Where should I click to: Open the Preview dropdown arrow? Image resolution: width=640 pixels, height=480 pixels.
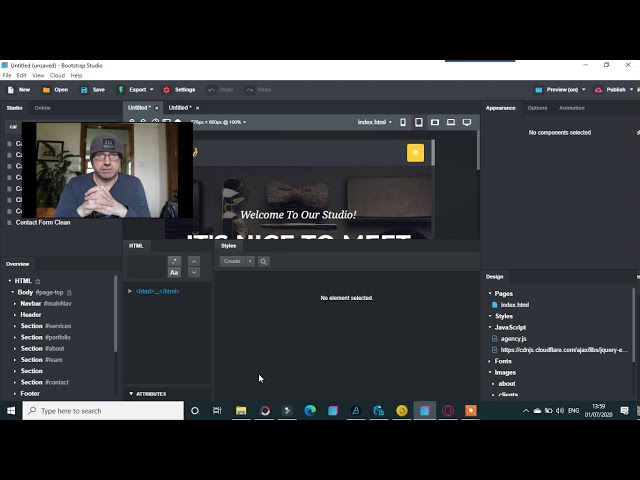(x=584, y=90)
